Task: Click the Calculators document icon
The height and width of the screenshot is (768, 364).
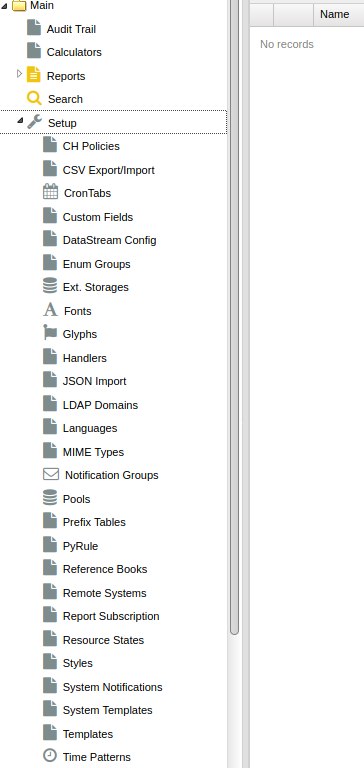Action: pos(34,50)
